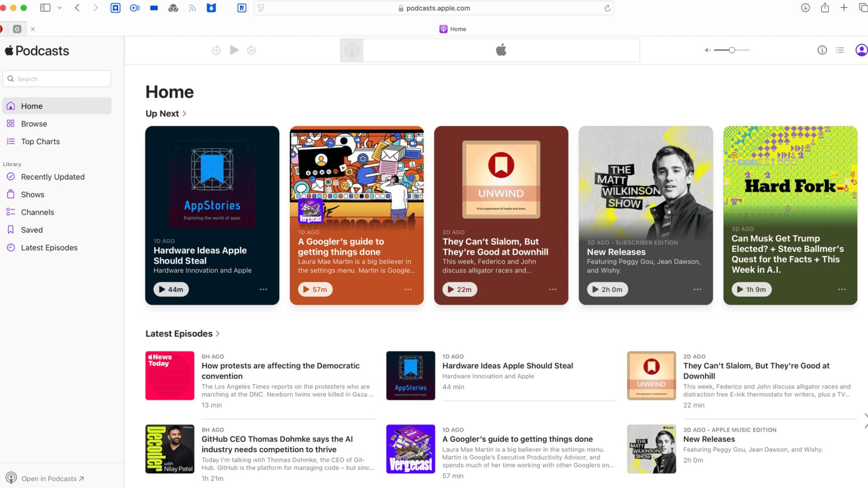Open more options on Vergecast card
This screenshot has width=868, height=488.
(x=408, y=289)
